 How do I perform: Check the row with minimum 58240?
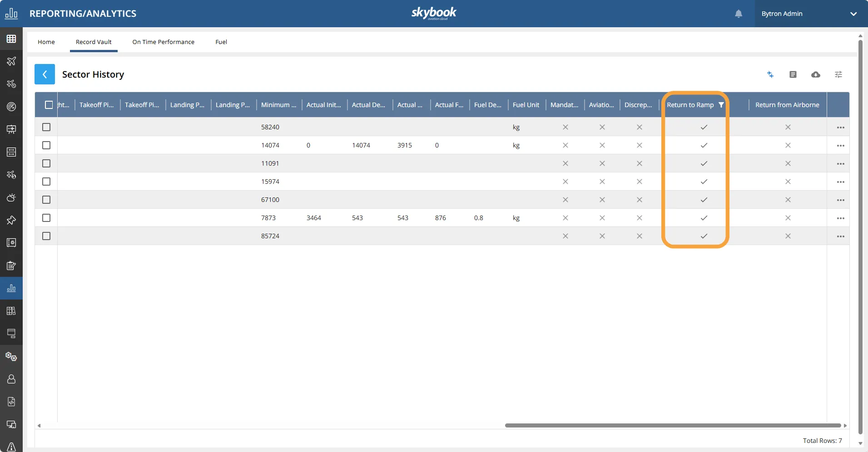click(x=46, y=127)
